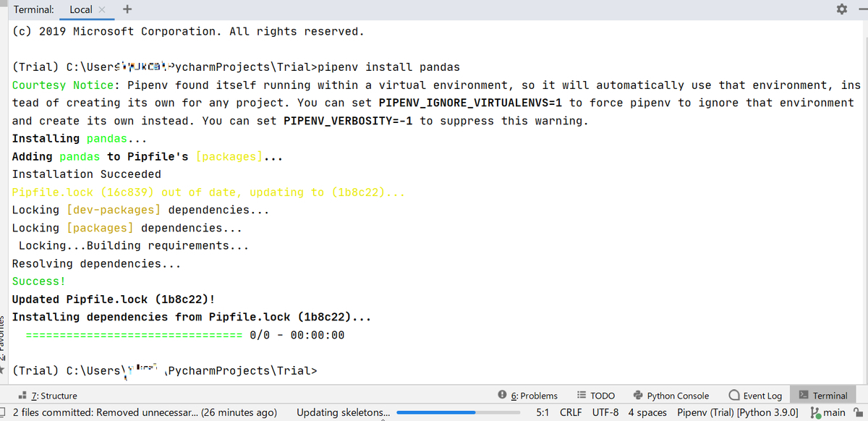Viewport: 868px width, 421px height.
Task: Add a new terminal session tab
Action: 127,9
